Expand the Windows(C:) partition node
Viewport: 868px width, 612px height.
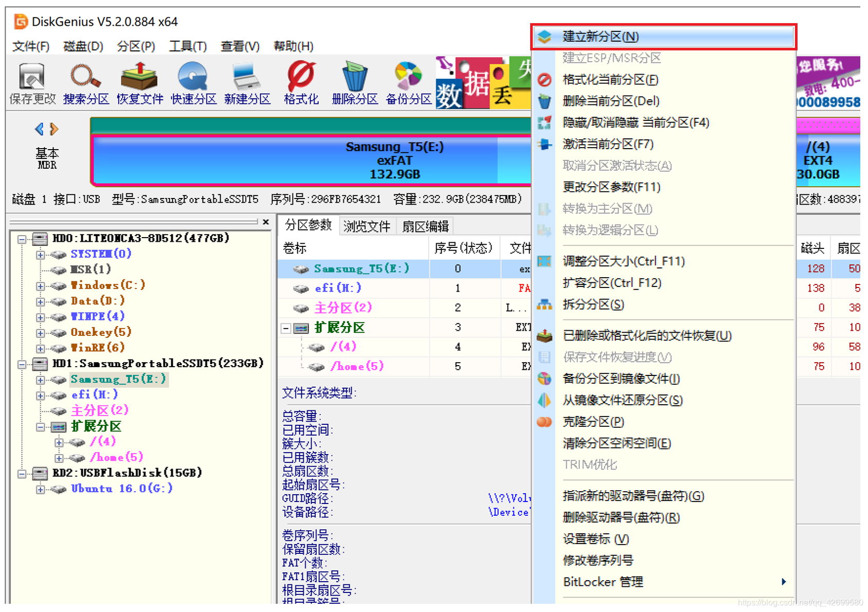coord(40,286)
